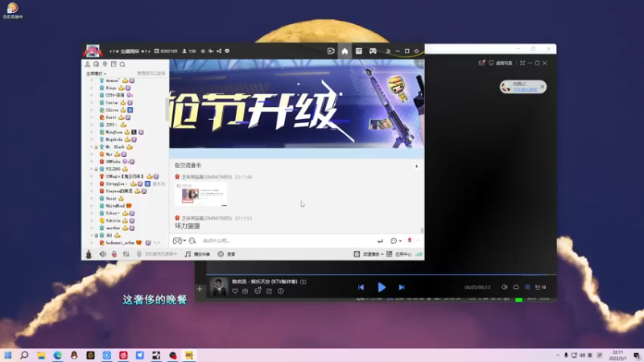
Task: Skip to next track in music player
Action: click(x=401, y=287)
